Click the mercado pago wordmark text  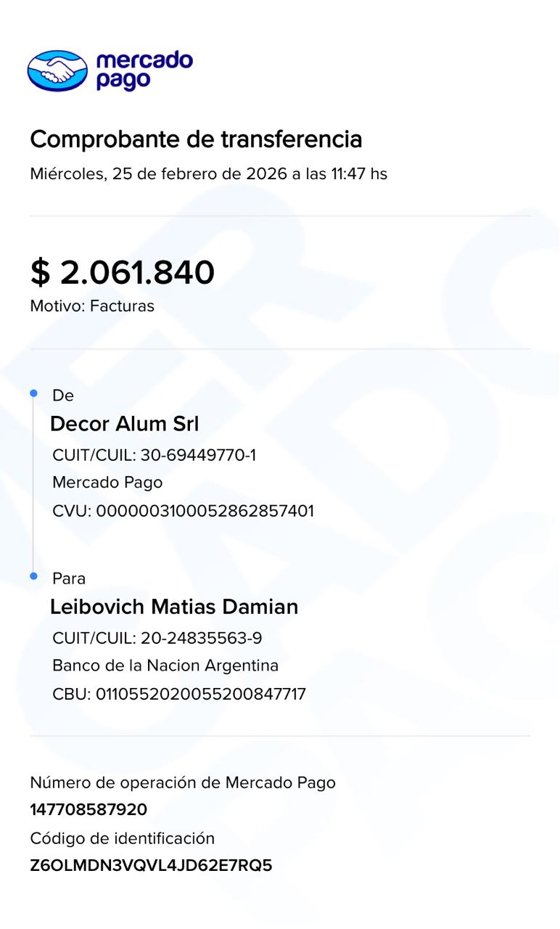(x=144, y=70)
